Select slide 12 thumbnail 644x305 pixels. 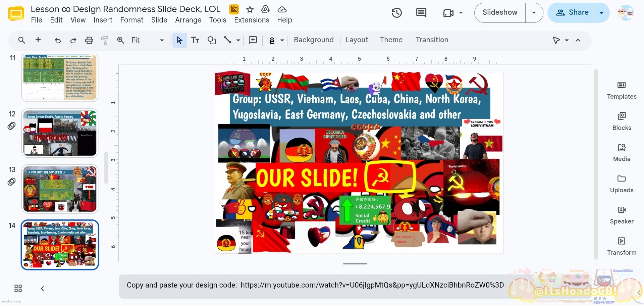tap(60, 133)
